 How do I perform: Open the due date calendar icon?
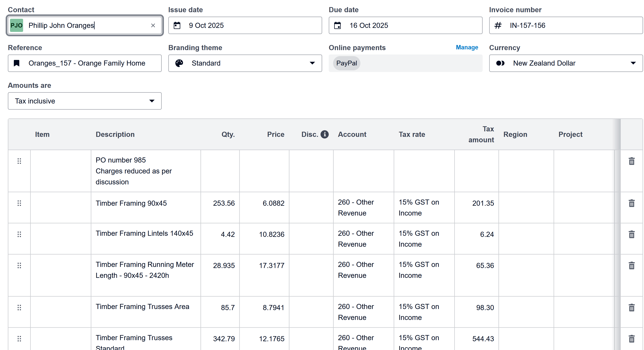pyautogui.click(x=337, y=26)
